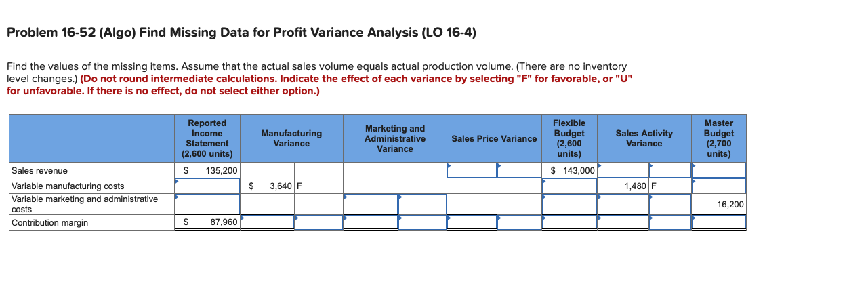Click the 3,640 manufacturing variance value

tap(282, 186)
